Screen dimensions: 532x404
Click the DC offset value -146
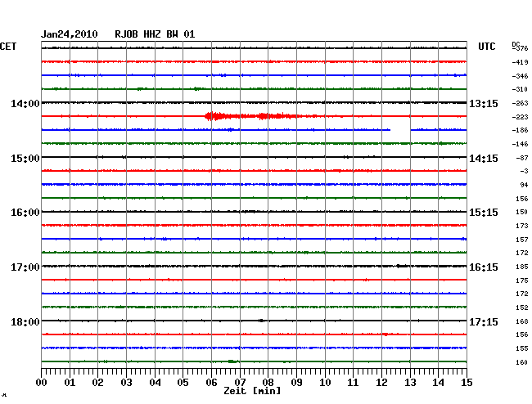(520, 145)
